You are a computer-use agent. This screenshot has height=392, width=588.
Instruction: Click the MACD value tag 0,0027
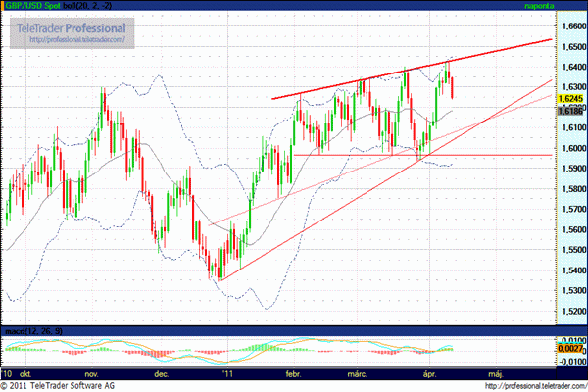[570, 348]
